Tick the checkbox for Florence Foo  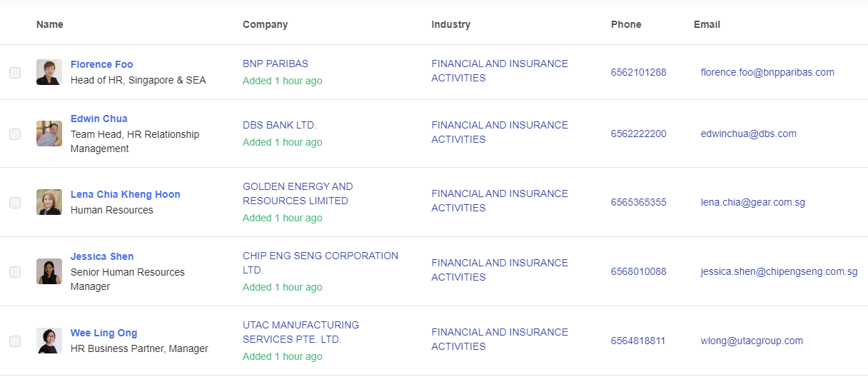tap(15, 73)
